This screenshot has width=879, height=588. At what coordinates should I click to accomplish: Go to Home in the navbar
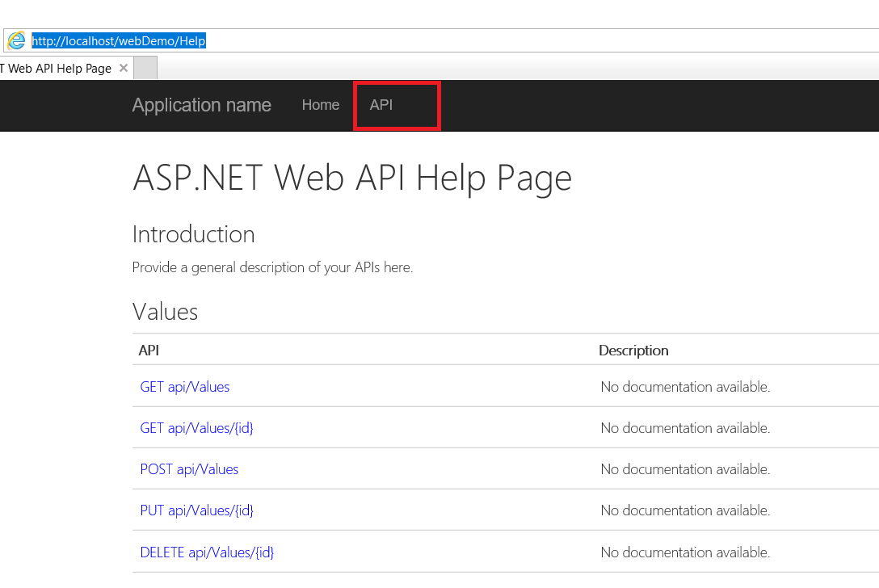click(321, 105)
